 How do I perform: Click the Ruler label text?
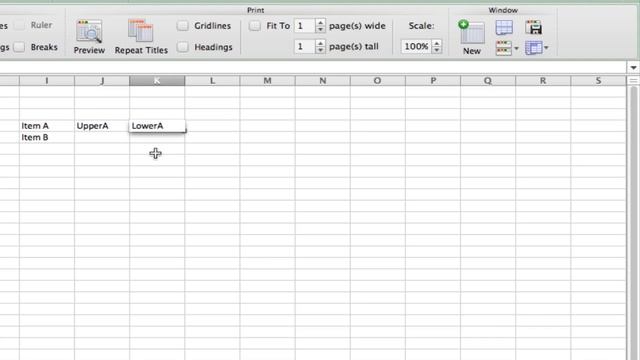[x=41, y=25]
